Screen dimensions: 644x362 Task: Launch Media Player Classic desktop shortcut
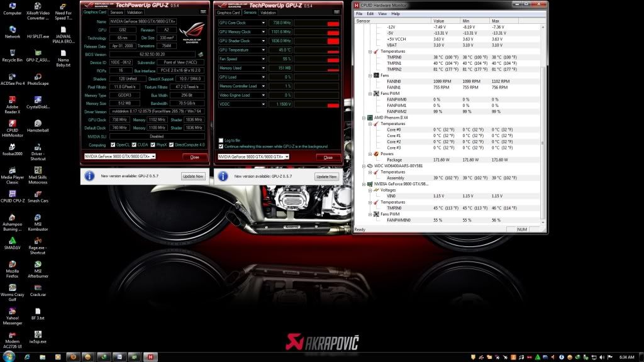point(13,175)
